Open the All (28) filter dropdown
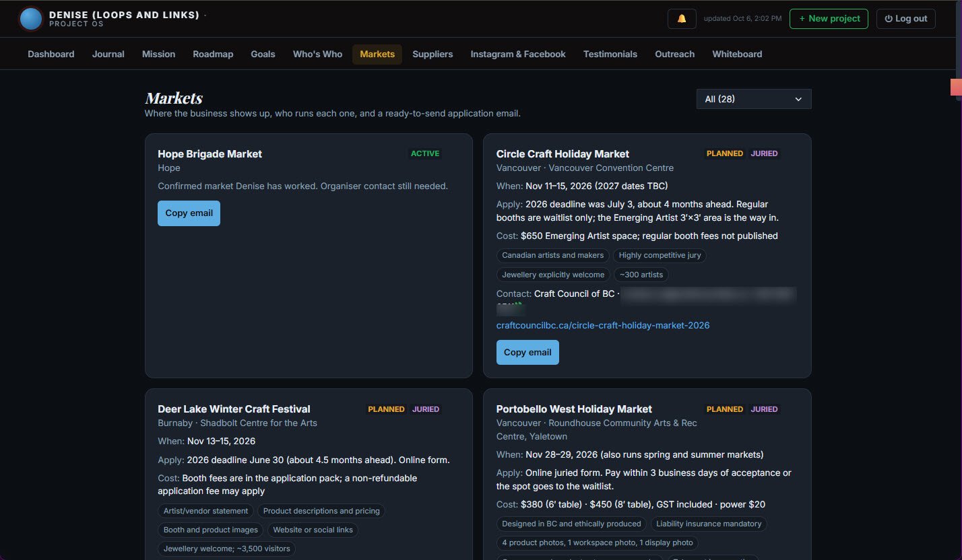Image resolution: width=962 pixels, height=560 pixels. coord(754,99)
